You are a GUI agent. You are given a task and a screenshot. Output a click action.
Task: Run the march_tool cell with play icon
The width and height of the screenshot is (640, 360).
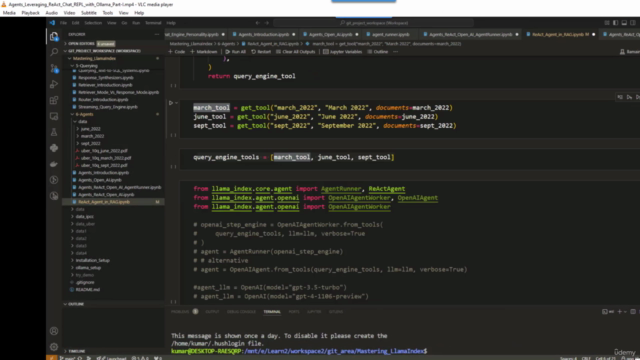point(171,103)
